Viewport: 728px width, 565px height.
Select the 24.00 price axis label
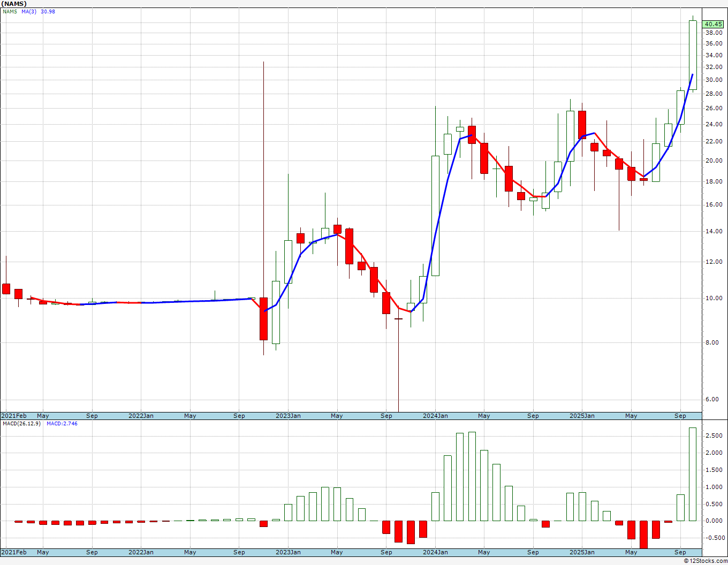point(714,125)
